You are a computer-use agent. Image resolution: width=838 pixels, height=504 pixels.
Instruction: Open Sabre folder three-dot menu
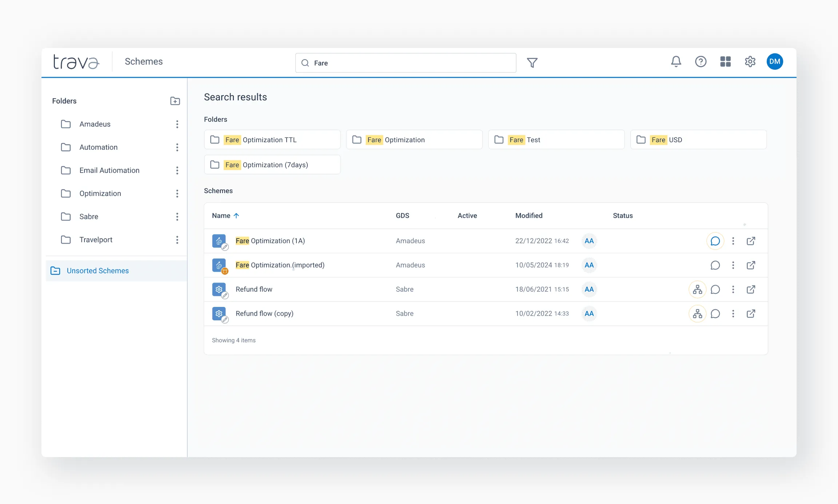click(x=177, y=217)
